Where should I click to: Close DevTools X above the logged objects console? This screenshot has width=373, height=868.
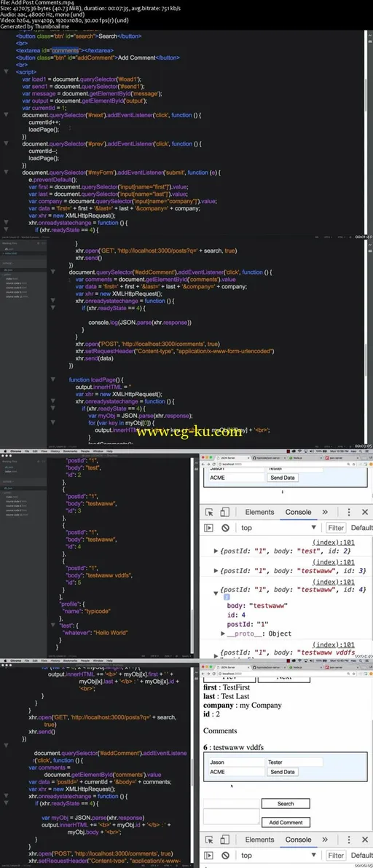pos(365,512)
